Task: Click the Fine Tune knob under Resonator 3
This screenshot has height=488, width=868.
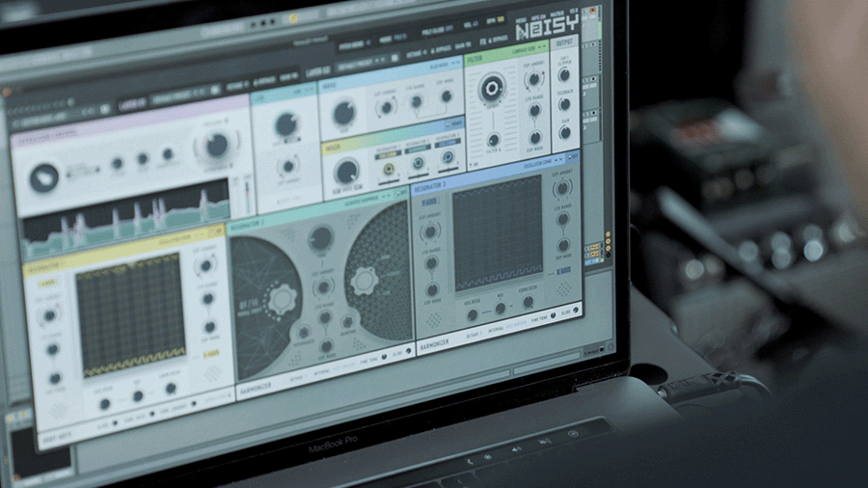Action: pos(553,316)
